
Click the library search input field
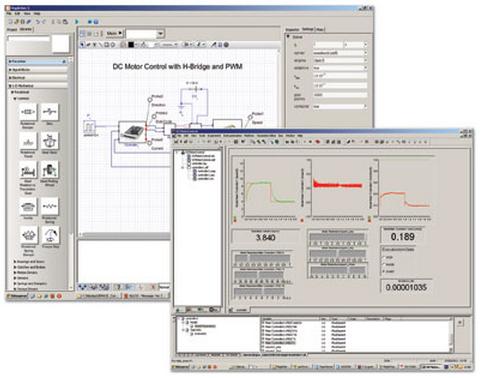point(29,39)
